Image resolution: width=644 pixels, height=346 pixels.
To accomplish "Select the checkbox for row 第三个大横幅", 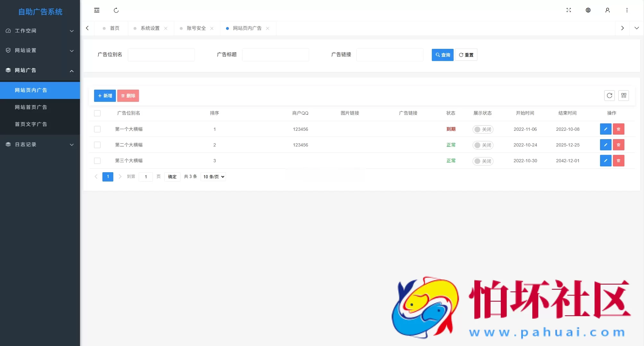I will (x=97, y=161).
